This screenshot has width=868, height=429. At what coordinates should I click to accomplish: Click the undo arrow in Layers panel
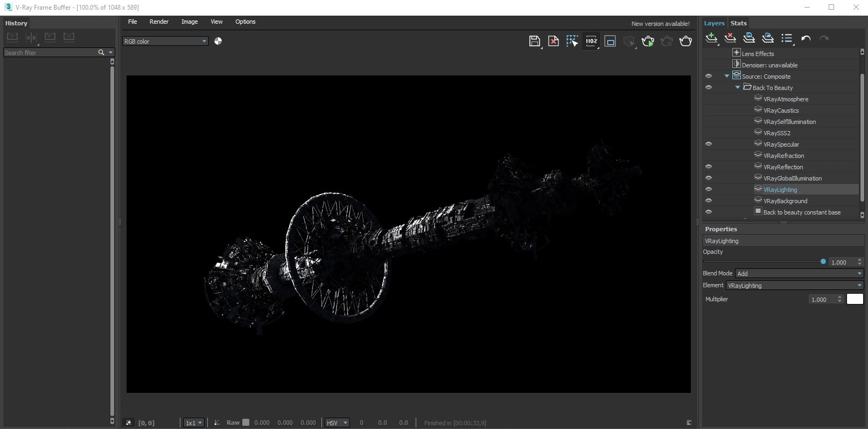[806, 38]
